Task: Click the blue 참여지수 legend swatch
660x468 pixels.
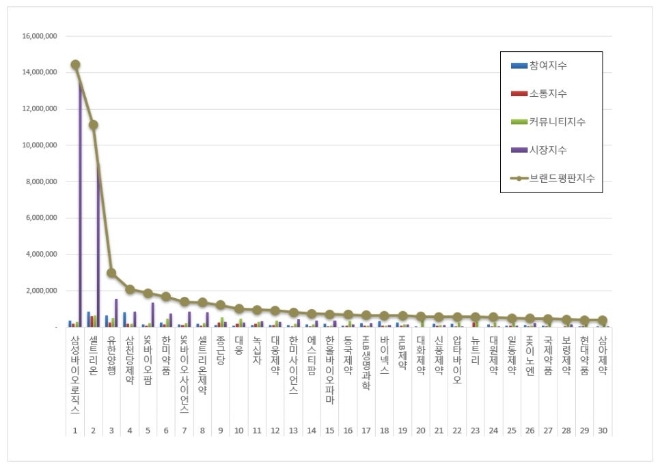Action: (519, 66)
